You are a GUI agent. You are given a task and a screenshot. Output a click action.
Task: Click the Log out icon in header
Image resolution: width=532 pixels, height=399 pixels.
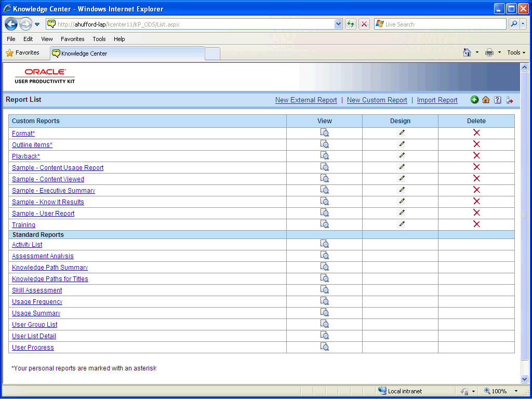click(x=509, y=100)
